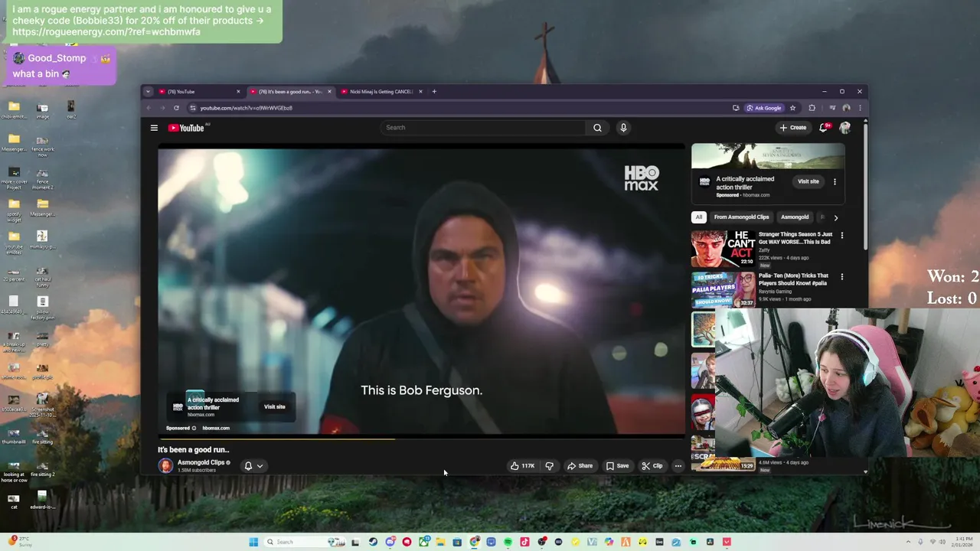980x551 pixels.
Task: Open options menu for Palia Ten Tricks video
Action: point(841,277)
